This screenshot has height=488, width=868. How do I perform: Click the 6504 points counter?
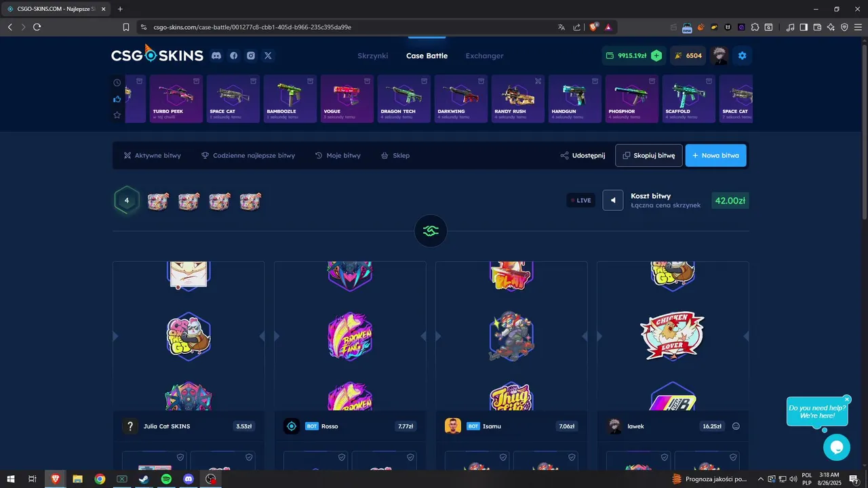tap(688, 56)
